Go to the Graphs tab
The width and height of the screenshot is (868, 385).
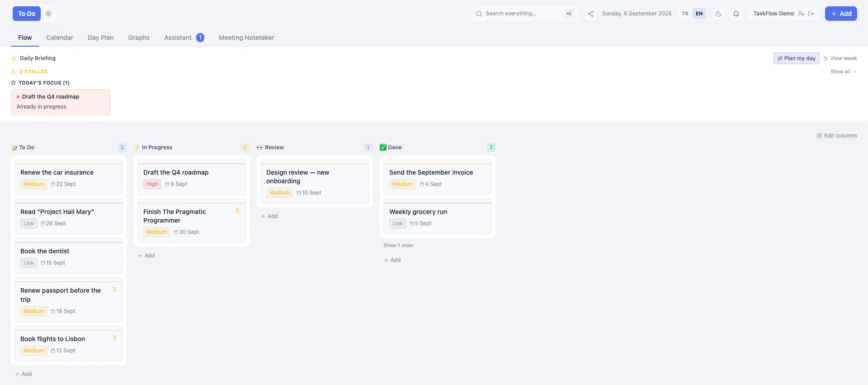tap(139, 38)
